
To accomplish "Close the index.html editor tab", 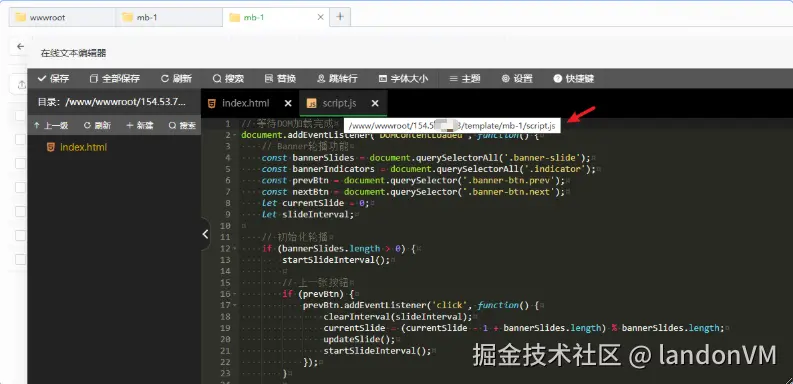I will pos(288,103).
